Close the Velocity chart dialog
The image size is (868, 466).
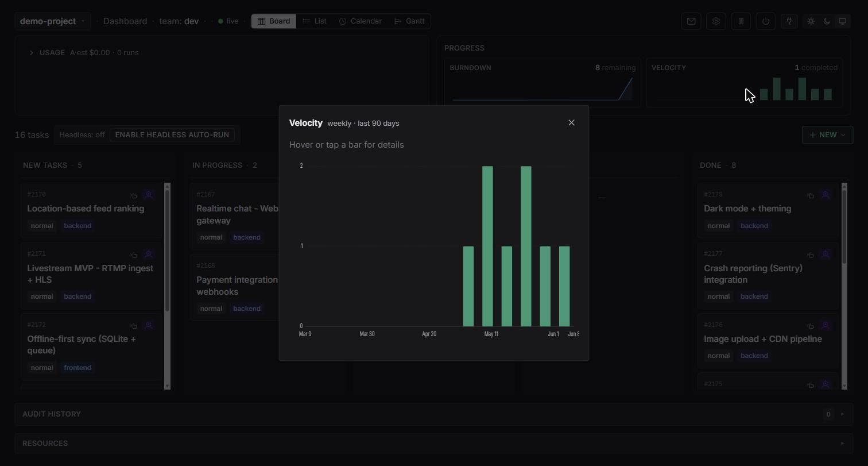coord(571,122)
